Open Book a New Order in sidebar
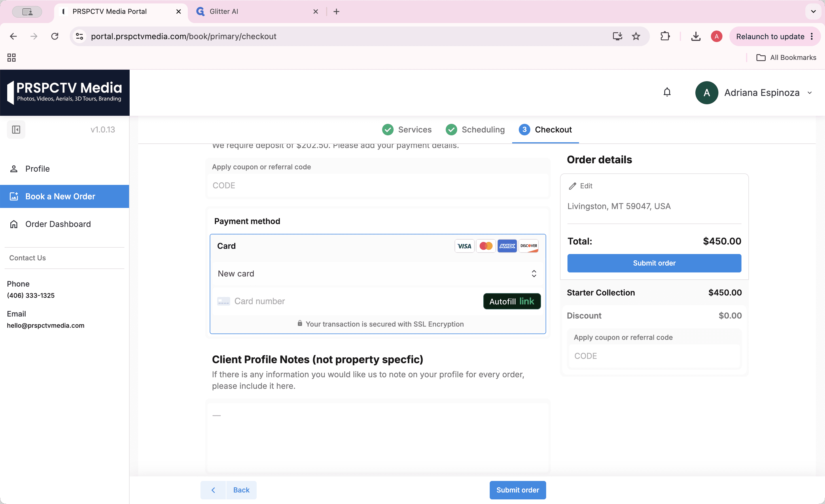The image size is (825, 504). point(65,196)
